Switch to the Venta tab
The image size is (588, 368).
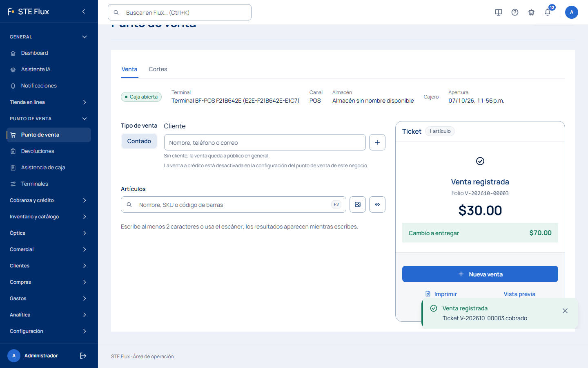click(129, 69)
